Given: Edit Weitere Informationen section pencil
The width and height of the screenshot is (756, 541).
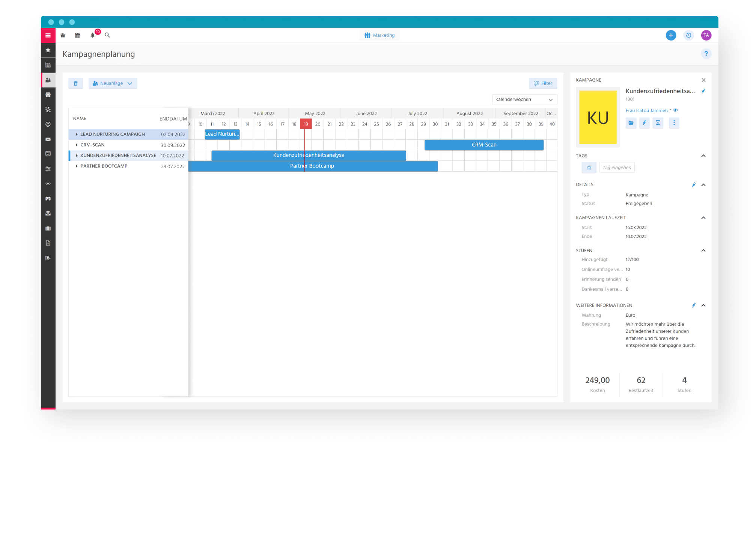Looking at the screenshot, I should tap(694, 305).
